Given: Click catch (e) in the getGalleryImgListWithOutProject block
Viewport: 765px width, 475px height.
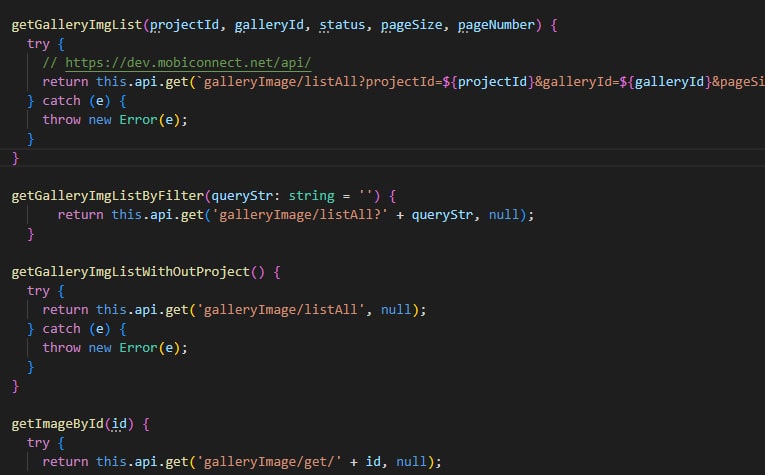Looking at the screenshot, I should pyautogui.click(x=76, y=329).
